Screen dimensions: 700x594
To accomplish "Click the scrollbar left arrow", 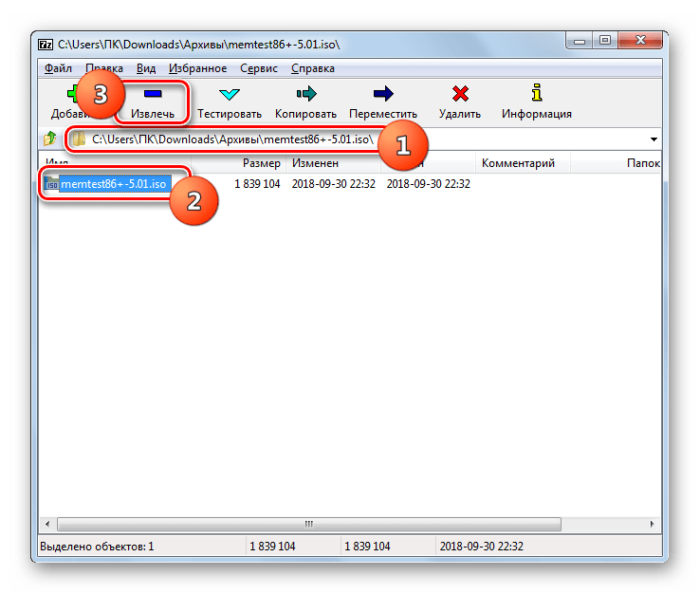I will tap(47, 524).
